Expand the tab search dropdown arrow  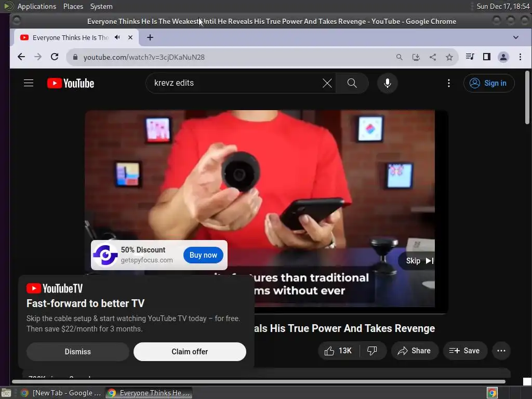click(516, 37)
